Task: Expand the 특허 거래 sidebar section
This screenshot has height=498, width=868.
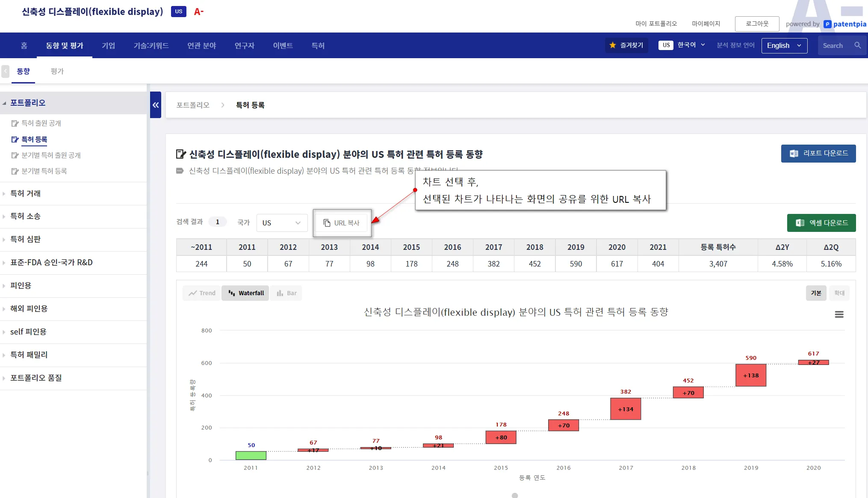Action: pos(26,193)
